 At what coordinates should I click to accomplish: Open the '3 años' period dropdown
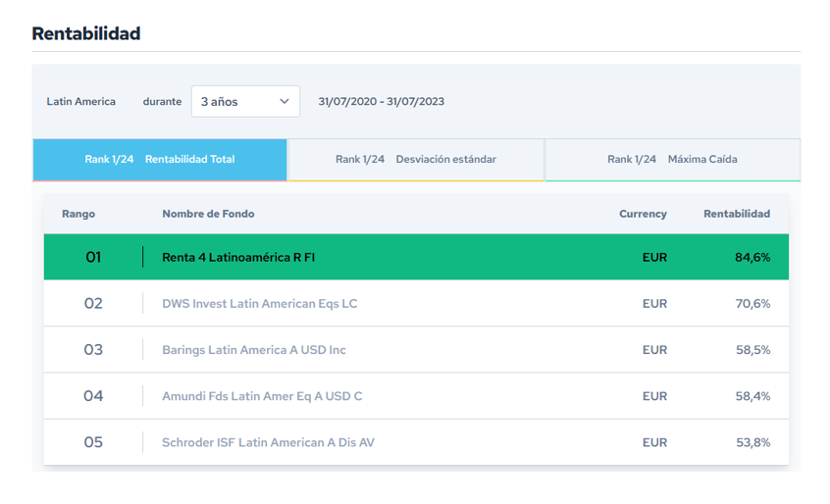pos(244,101)
